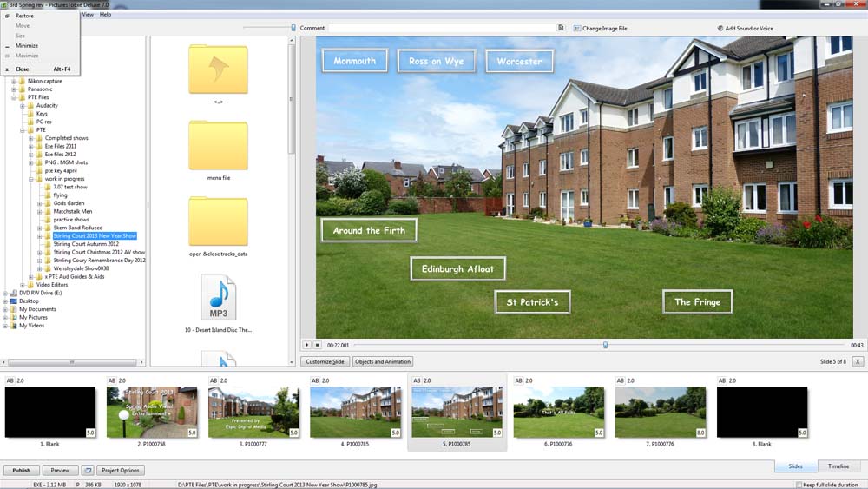Switch to the Timeline tab
The height and width of the screenshot is (489, 868).
click(x=838, y=466)
